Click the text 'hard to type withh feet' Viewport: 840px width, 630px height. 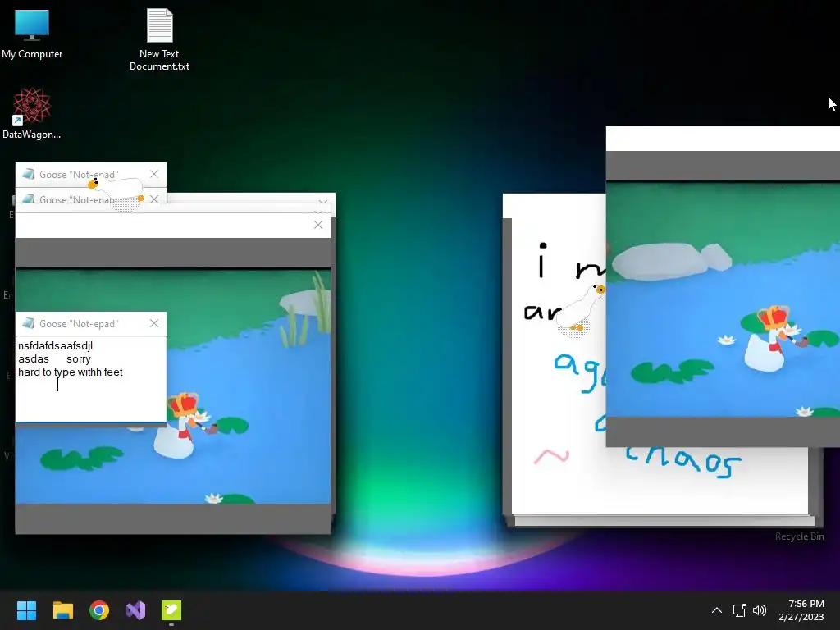click(x=71, y=372)
